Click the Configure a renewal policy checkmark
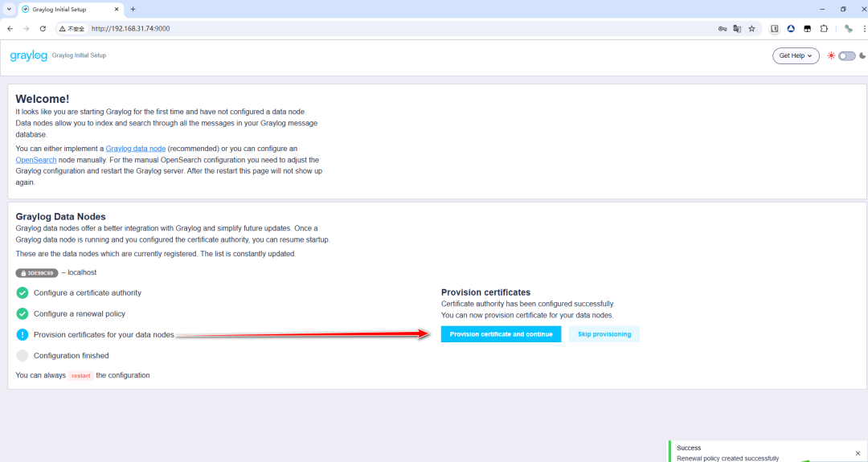 23,313
